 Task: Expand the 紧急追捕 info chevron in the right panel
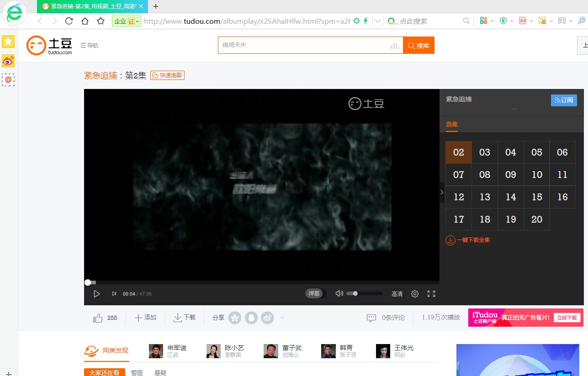click(514, 109)
